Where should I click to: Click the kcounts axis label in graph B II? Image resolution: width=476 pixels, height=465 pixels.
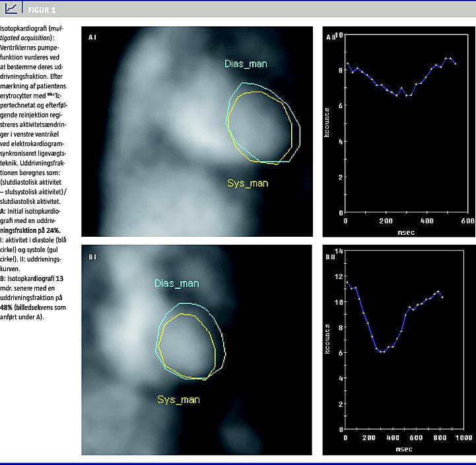(x=327, y=339)
